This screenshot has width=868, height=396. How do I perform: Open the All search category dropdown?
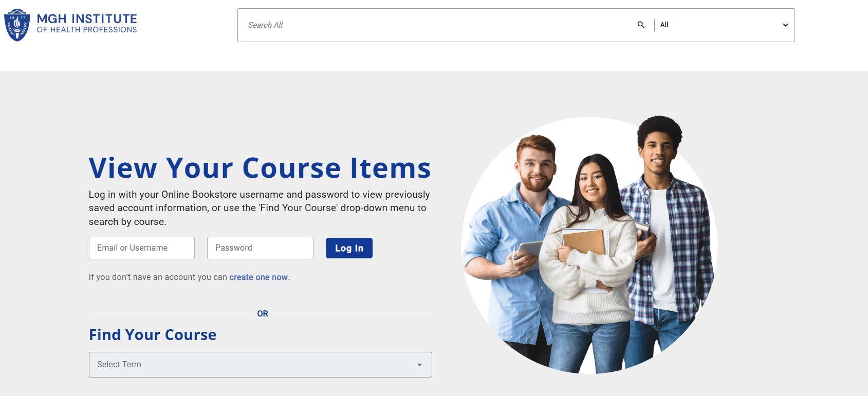pos(724,25)
